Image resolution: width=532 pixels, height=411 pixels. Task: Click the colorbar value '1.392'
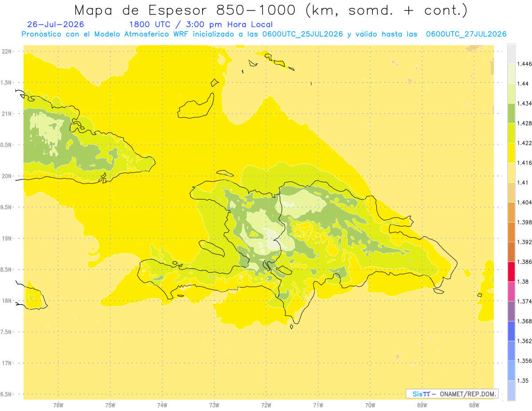(524, 242)
